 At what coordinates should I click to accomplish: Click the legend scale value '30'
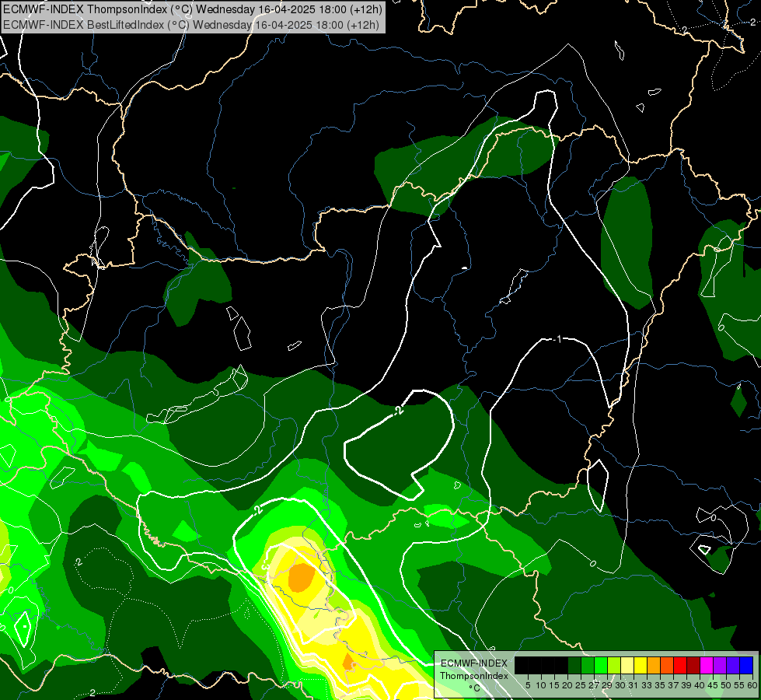[620, 685]
